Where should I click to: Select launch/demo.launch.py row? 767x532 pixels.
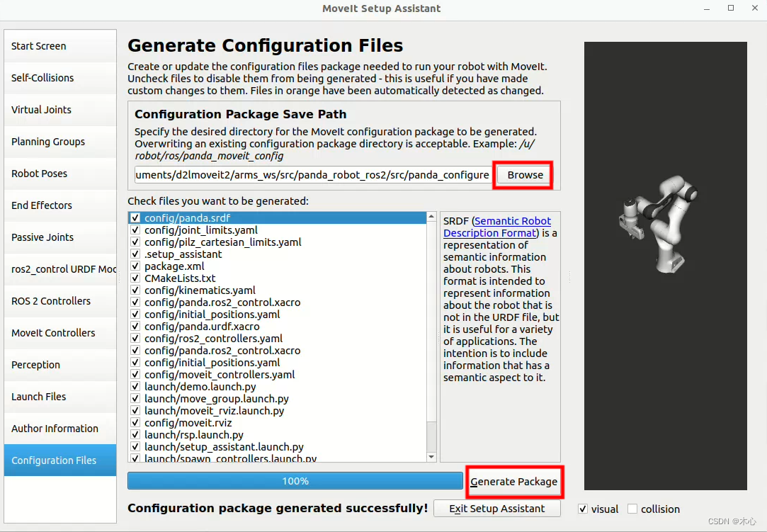[x=278, y=387]
